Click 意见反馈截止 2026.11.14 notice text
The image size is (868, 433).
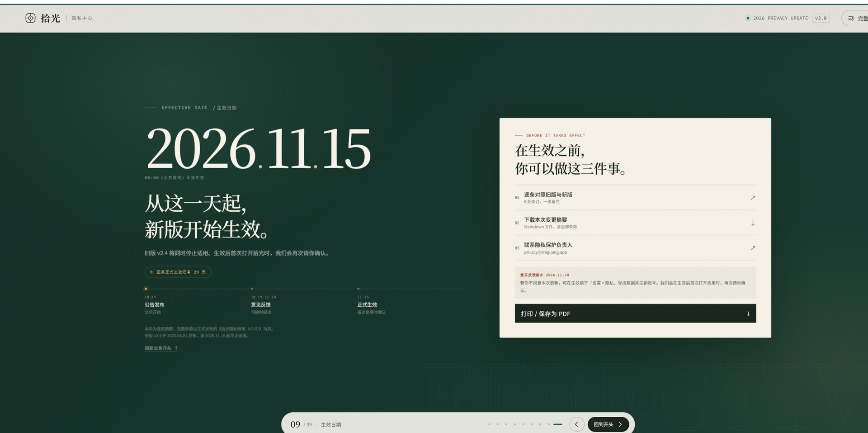544,275
